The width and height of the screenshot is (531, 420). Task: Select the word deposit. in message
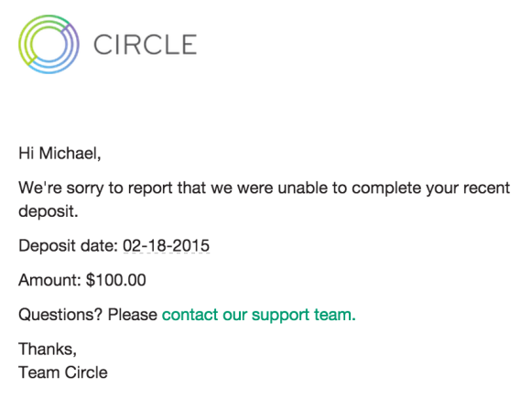click(x=49, y=211)
